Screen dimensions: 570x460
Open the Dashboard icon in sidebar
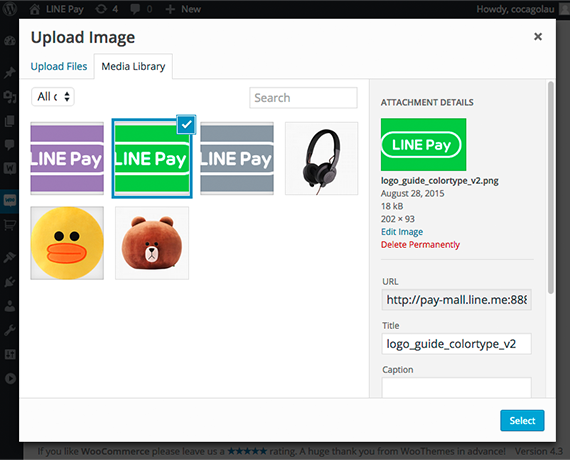[10, 40]
